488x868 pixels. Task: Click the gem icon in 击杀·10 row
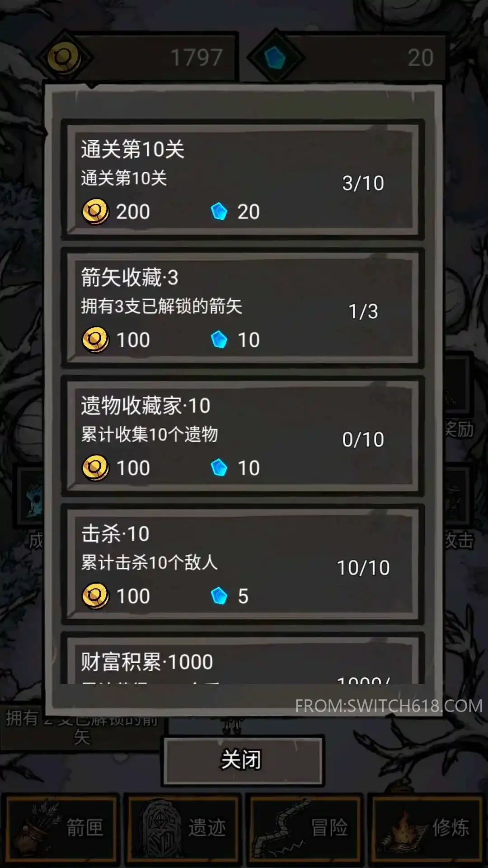(219, 595)
